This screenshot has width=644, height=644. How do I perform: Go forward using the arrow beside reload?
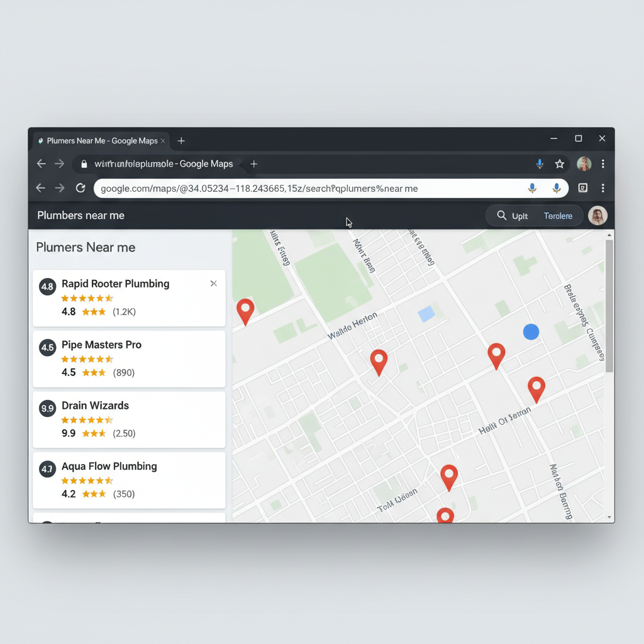pos(60,188)
